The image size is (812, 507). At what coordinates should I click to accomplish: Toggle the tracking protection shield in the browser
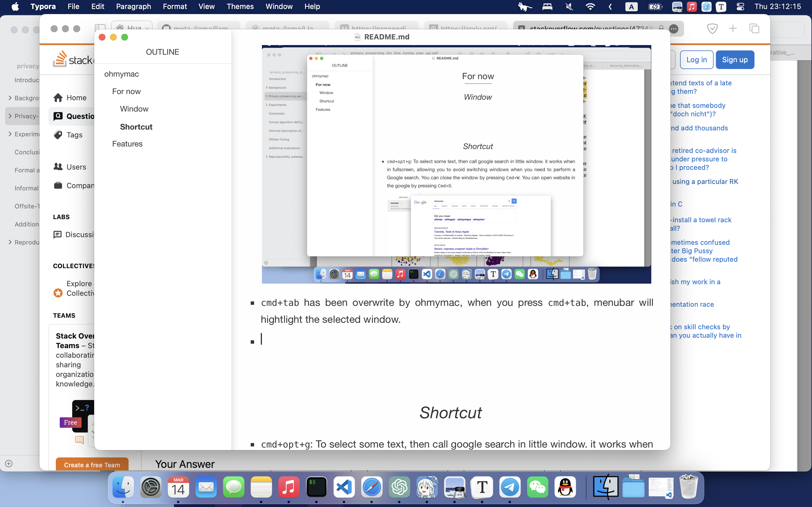click(x=712, y=28)
